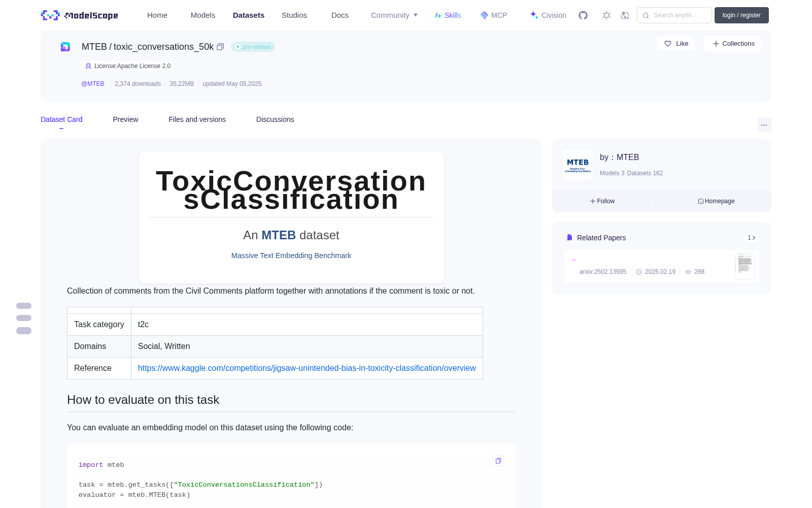Copy dataset name with the copy icon
The height and width of the screenshot is (508, 812).
220,47
